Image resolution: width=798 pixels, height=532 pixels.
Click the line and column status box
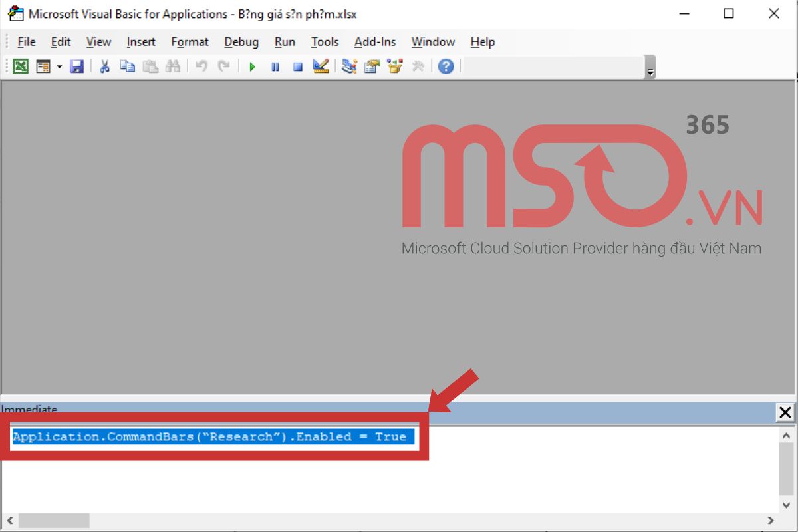point(553,66)
